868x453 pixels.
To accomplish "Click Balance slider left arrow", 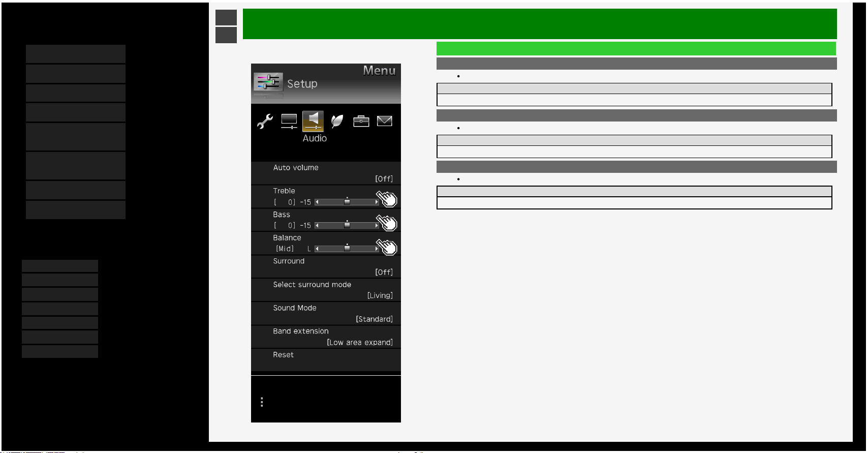I will pyautogui.click(x=317, y=249).
